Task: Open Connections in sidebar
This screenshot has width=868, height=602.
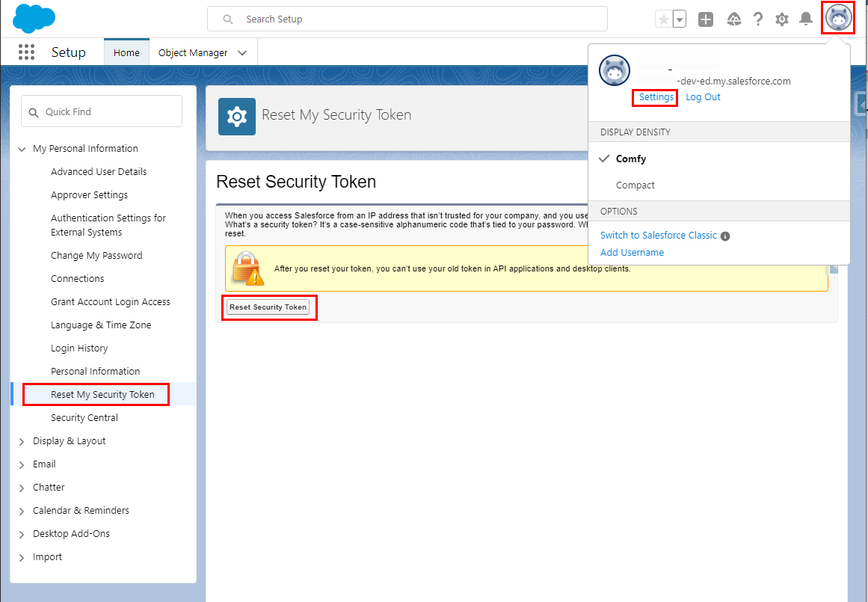Action: coord(78,279)
